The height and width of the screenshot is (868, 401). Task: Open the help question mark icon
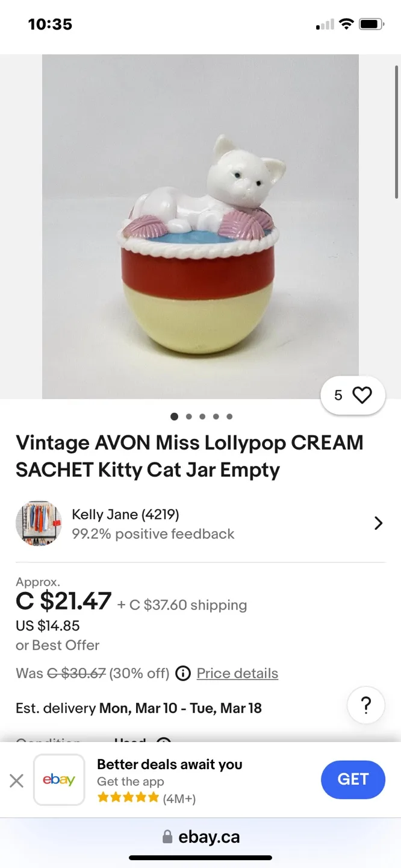366,705
